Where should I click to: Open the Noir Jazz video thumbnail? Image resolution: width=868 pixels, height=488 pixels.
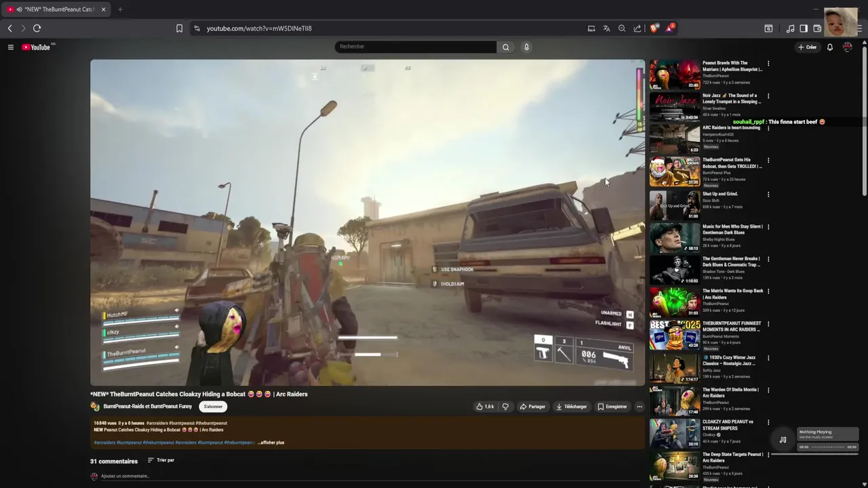tap(675, 107)
